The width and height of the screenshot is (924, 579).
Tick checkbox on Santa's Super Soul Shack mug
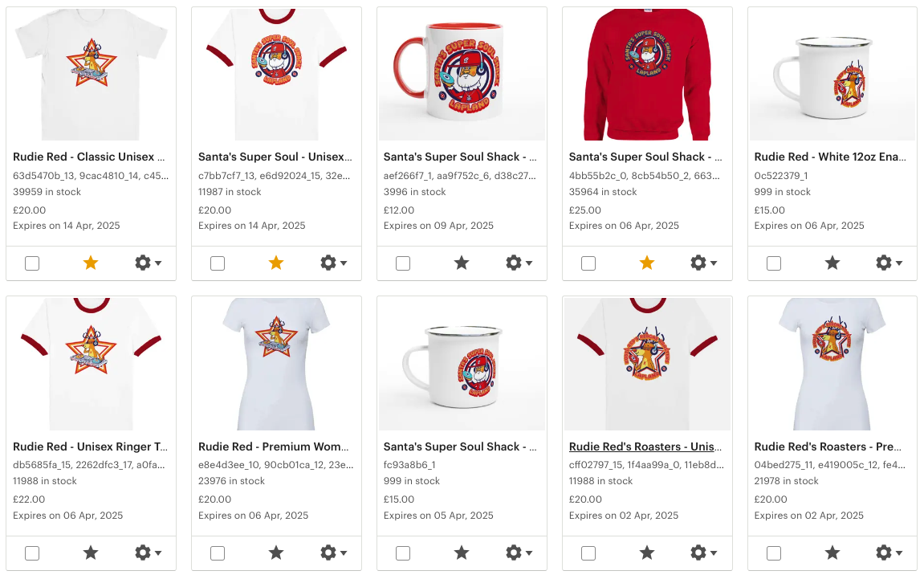point(403,263)
